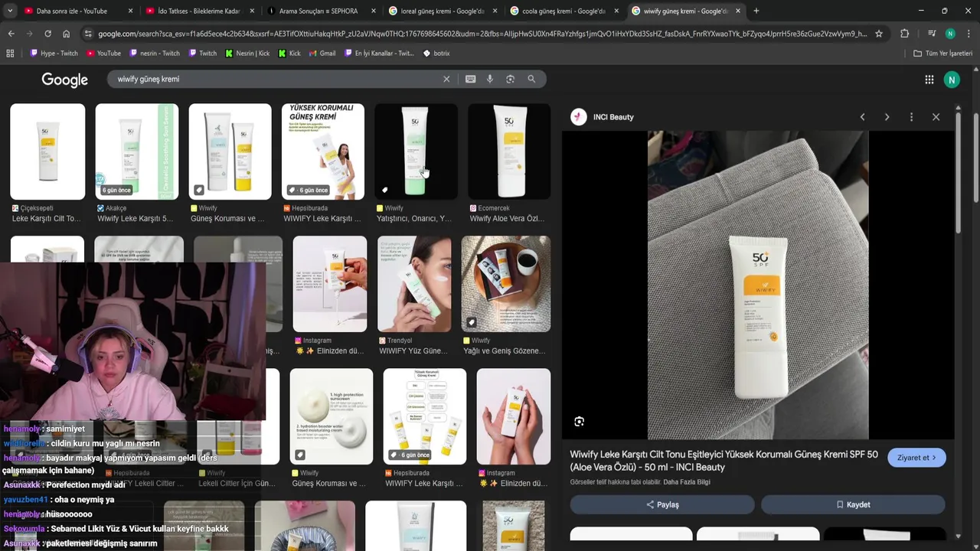This screenshot has width=980, height=551.
Task: Submit search with the magnifier icon
Action: point(531,79)
